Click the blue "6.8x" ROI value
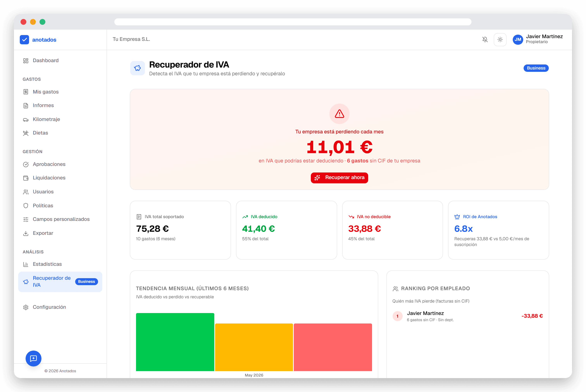The width and height of the screenshot is (586, 392). pos(463,229)
